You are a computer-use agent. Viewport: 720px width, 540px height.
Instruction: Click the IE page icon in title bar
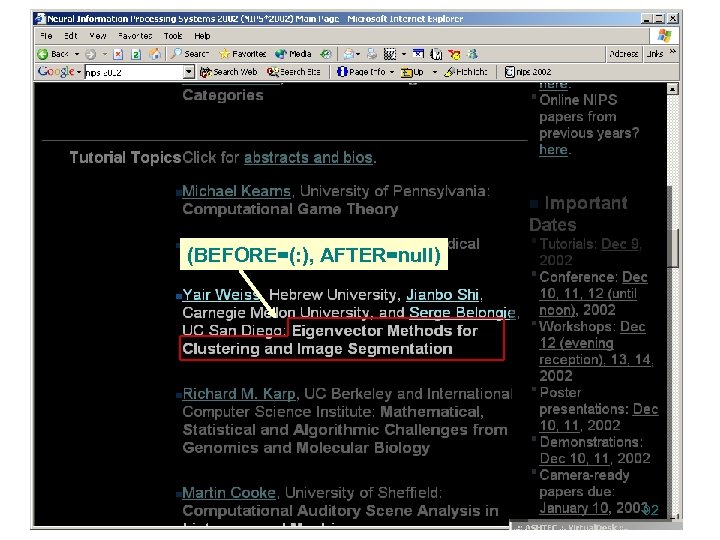tap(40, 19)
